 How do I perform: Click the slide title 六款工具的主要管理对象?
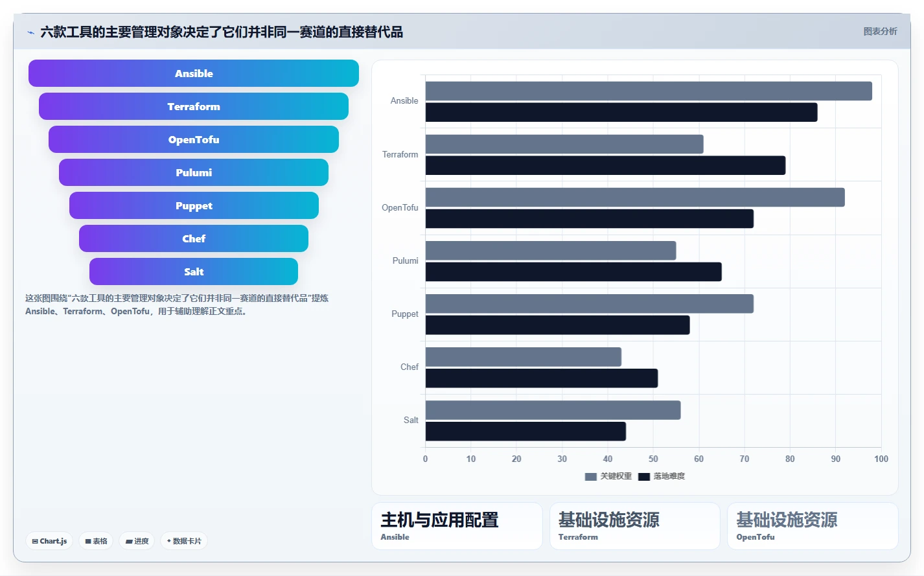(222, 32)
